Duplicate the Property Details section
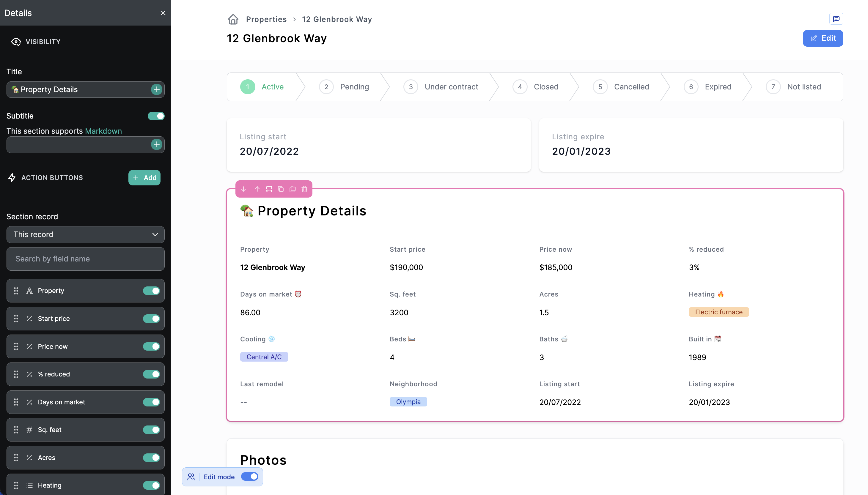 click(x=281, y=189)
